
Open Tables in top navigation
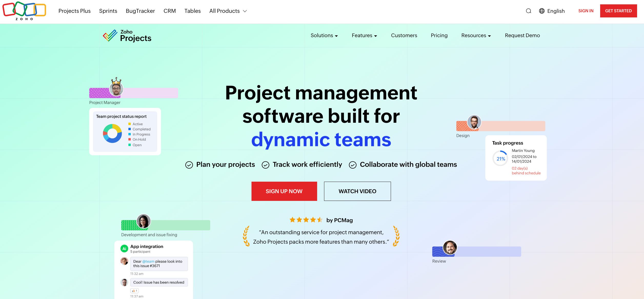[193, 11]
